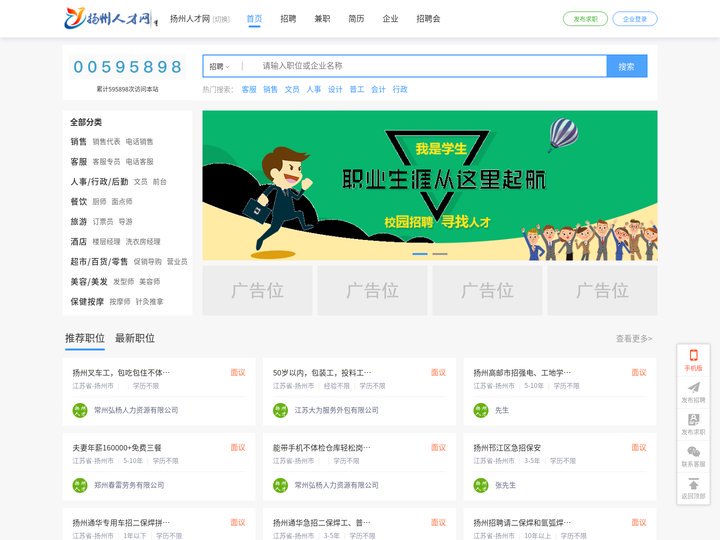Viewport: 720px width, 540px height.
Task: Click avatar icon beside 张先生
Action: pyautogui.click(x=481, y=485)
